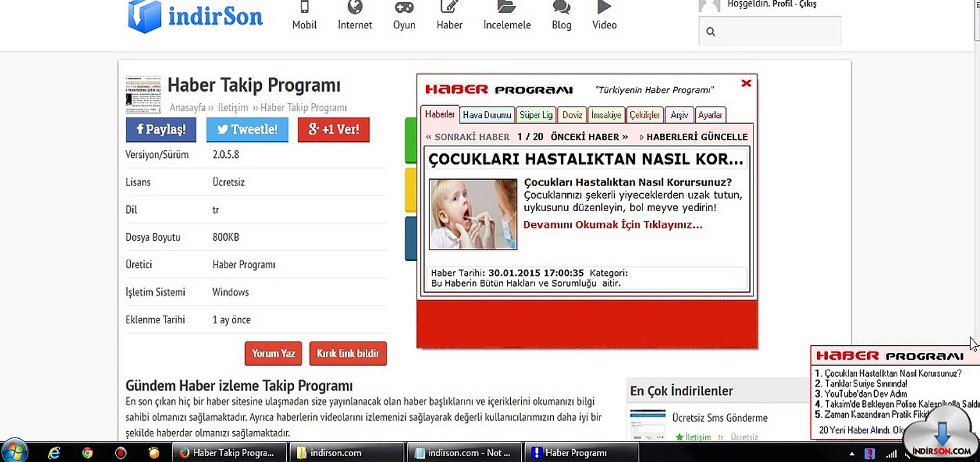Image resolution: width=980 pixels, height=462 pixels.
Task: Click inside the site search field
Action: [769, 31]
